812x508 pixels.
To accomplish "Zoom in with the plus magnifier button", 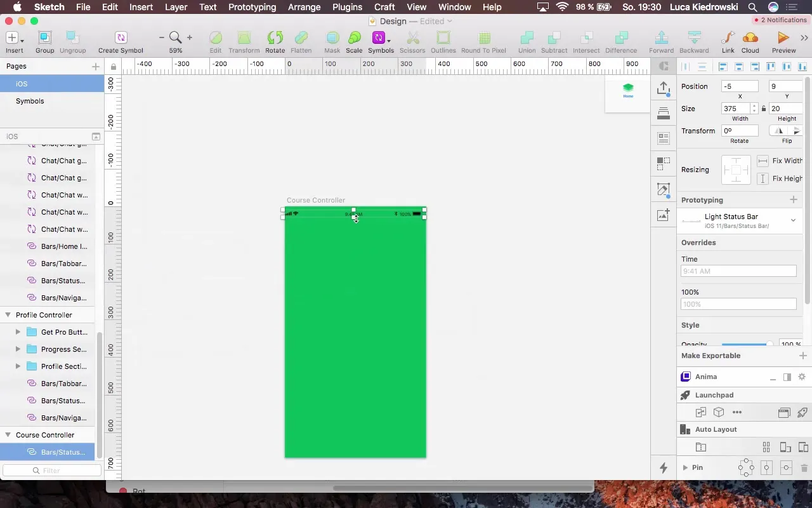I will [189, 38].
